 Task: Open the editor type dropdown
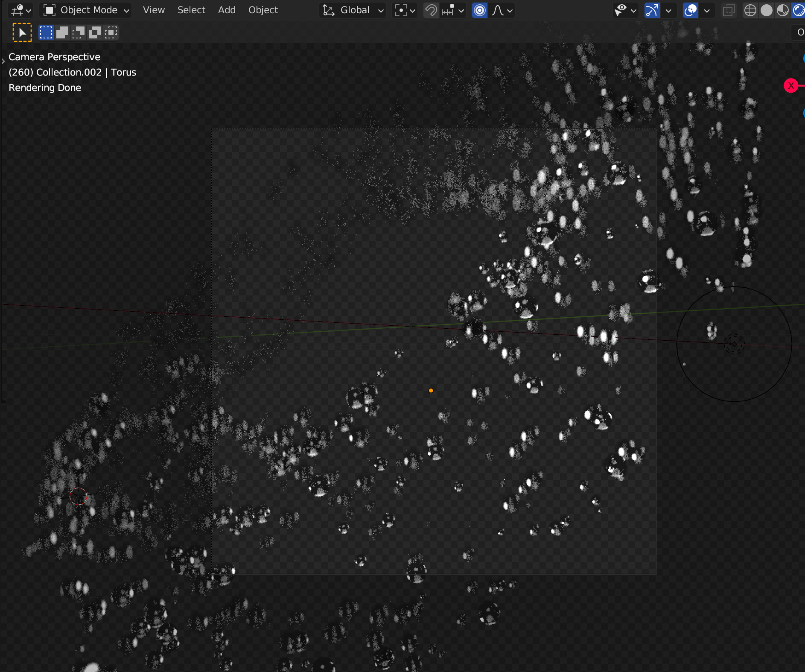coord(20,10)
